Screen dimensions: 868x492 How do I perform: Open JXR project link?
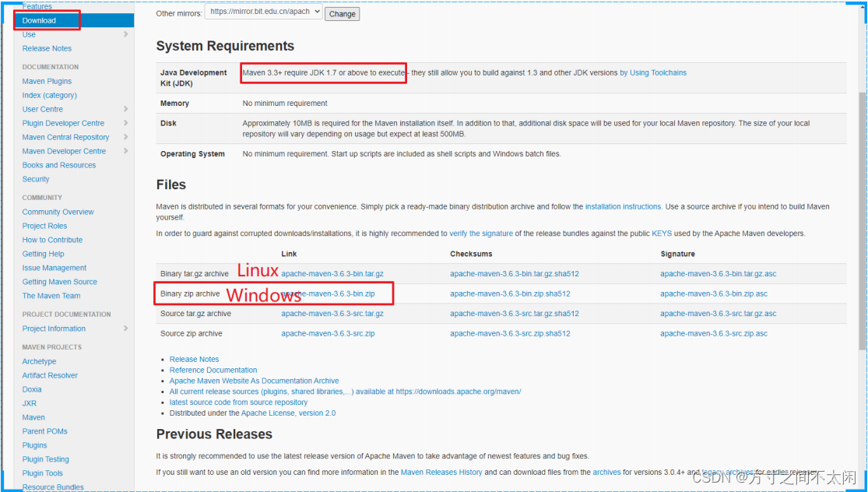pyautogui.click(x=30, y=403)
